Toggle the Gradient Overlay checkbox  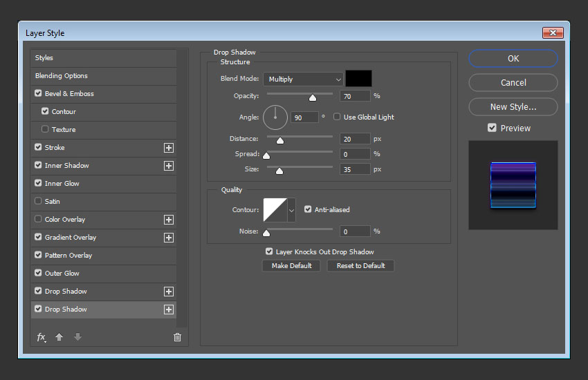(x=38, y=237)
